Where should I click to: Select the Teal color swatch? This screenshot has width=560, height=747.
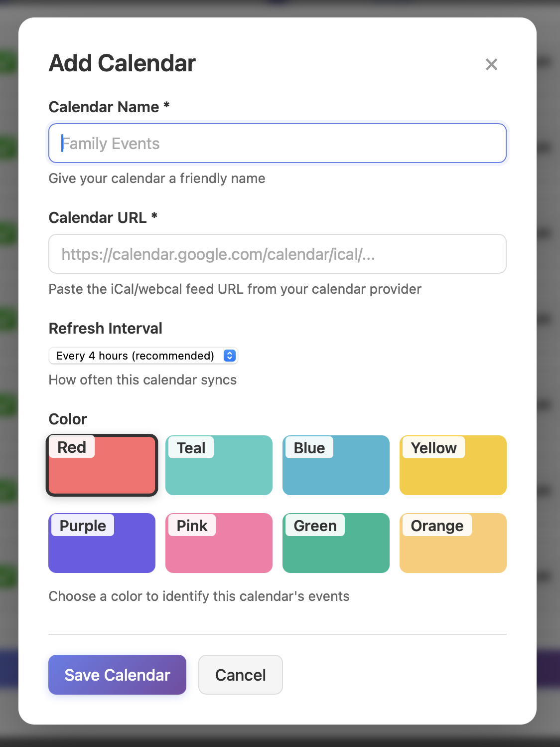coord(219,465)
